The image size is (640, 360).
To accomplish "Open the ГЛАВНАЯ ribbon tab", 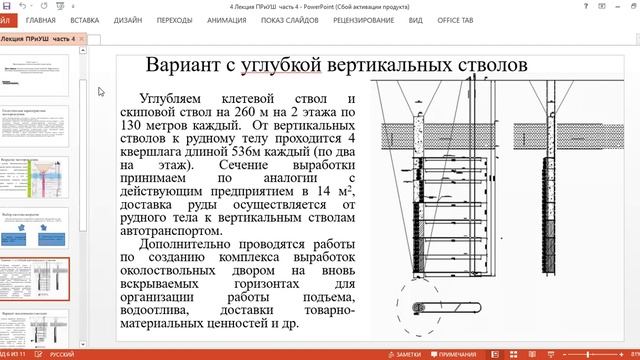I will click(x=40, y=20).
